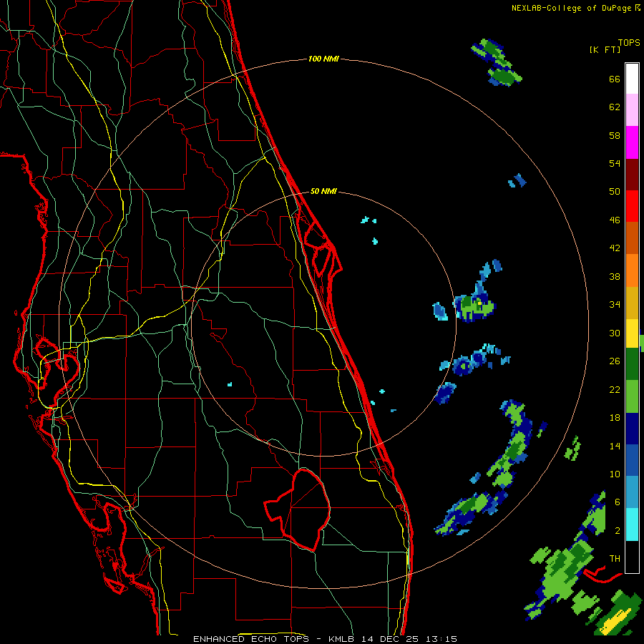
Task: Click the echo cell just outside 50 NMI ring east
Action: [474, 306]
